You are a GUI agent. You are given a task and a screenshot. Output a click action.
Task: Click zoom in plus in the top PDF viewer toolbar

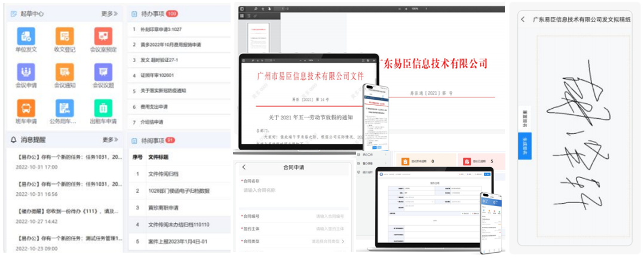coord(406,8)
